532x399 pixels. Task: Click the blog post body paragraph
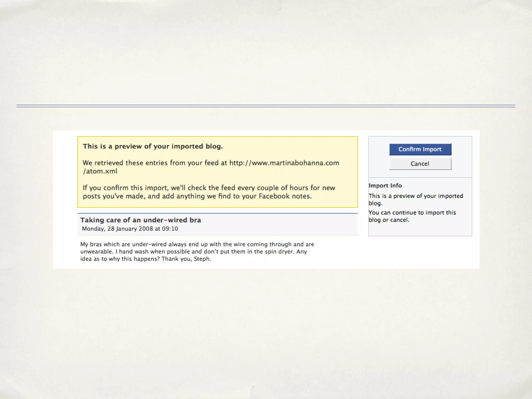[x=197, y=244]
